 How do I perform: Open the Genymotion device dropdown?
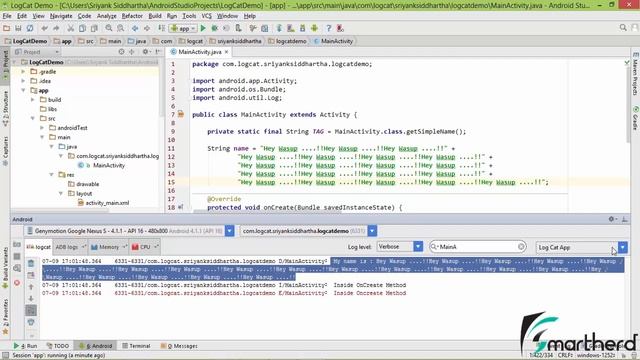click(x=229, y=231)
